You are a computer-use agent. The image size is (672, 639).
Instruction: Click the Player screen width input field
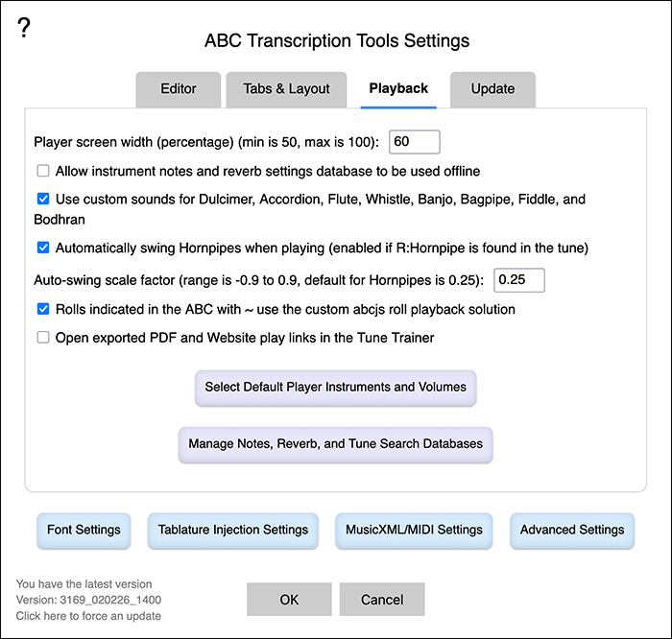coord(414,142)
